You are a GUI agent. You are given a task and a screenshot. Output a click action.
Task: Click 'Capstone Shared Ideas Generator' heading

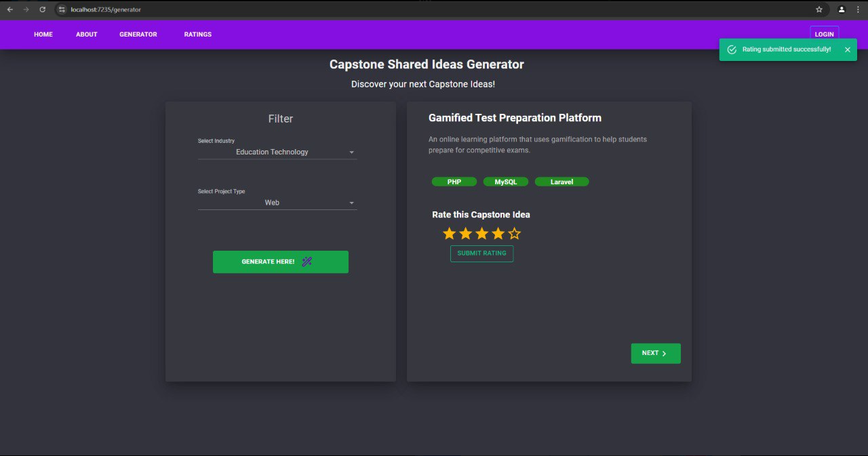point(427,64)
